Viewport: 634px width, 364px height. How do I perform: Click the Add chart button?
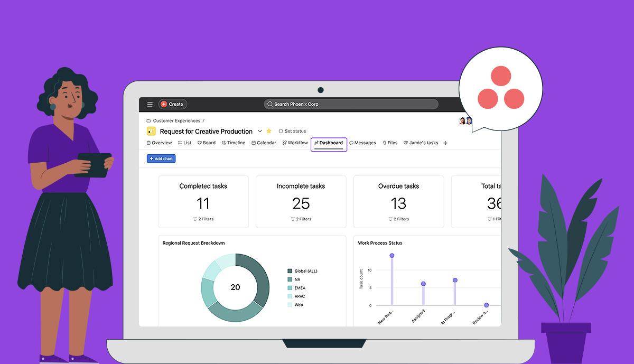161,158
